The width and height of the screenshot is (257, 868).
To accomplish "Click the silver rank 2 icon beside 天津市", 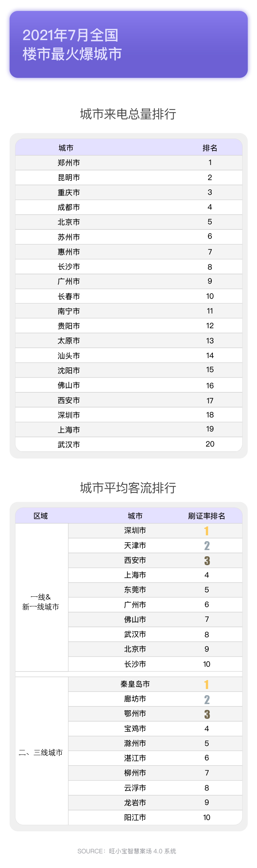I will (x=207, y=546).
